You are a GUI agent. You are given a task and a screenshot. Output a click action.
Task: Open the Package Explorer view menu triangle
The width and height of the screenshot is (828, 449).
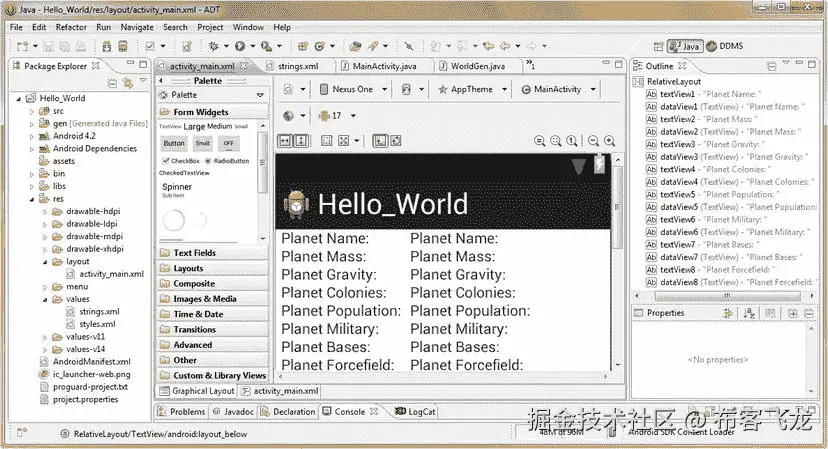(143, 80)
